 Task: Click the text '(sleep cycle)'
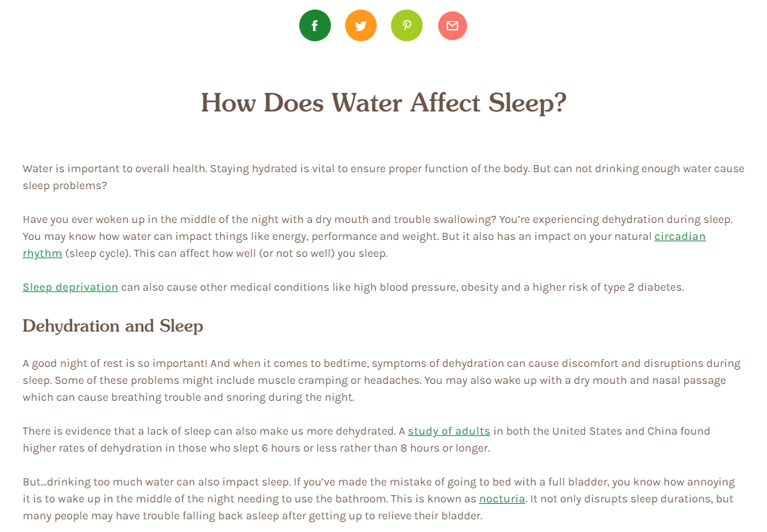tap(98, 254)
